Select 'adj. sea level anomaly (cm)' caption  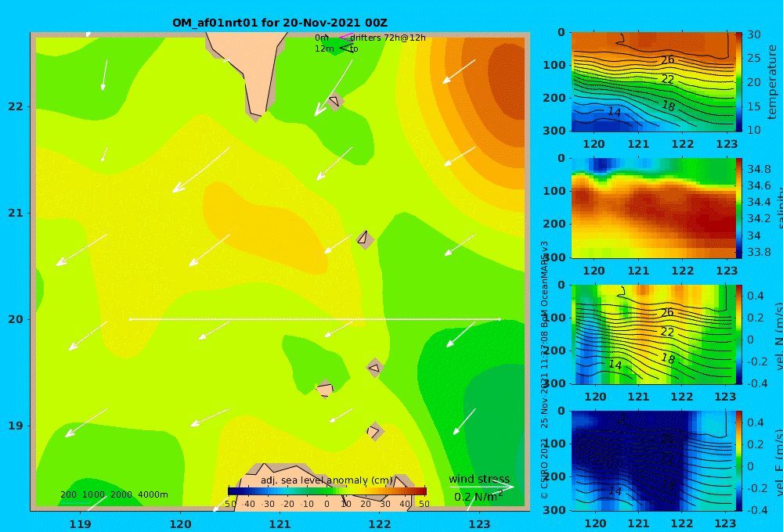[327, 480]
